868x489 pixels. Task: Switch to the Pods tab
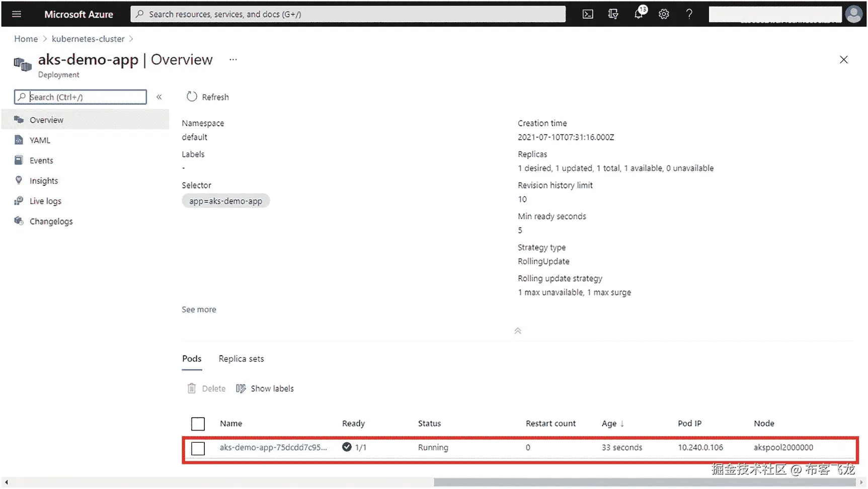tap(192, 359)
